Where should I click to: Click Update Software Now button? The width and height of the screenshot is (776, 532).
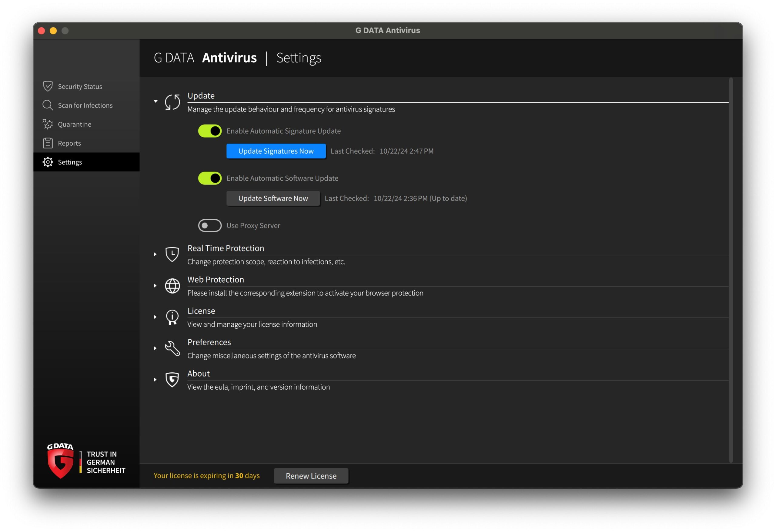point(273,198)
